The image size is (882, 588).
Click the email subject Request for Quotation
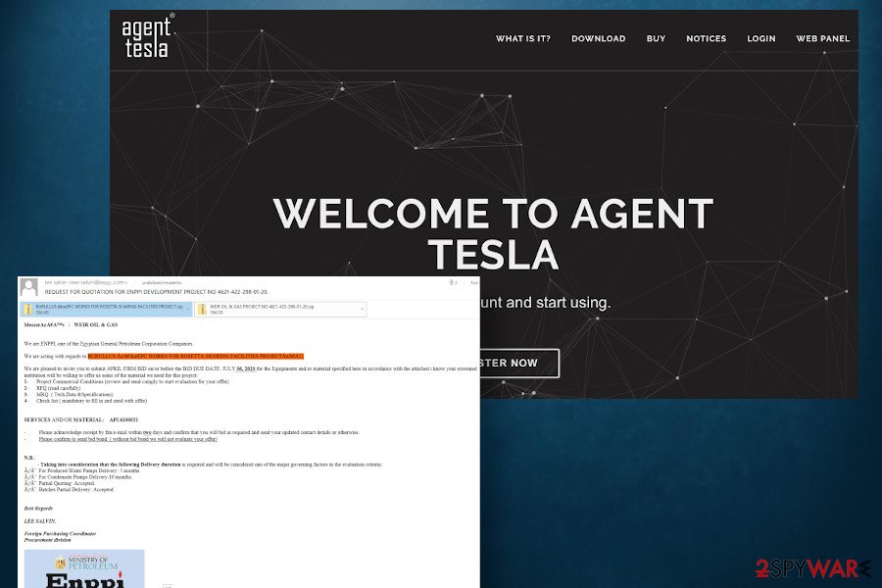[x=157, y=292]
